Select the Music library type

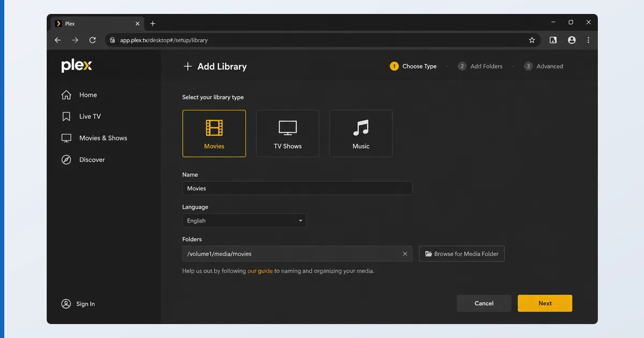point(361,134)
